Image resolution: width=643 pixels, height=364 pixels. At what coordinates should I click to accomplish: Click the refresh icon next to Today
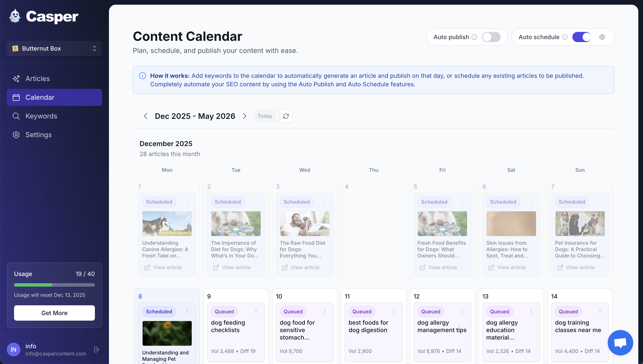pos(286,116)
